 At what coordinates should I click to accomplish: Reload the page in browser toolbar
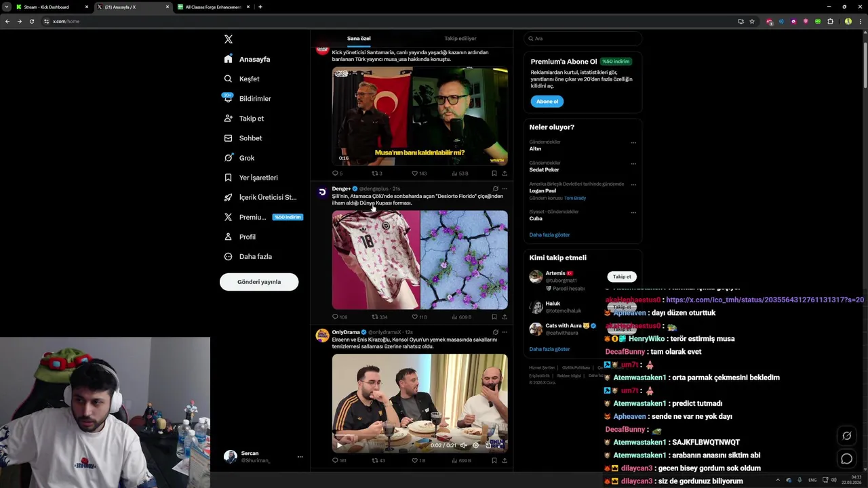31,21
